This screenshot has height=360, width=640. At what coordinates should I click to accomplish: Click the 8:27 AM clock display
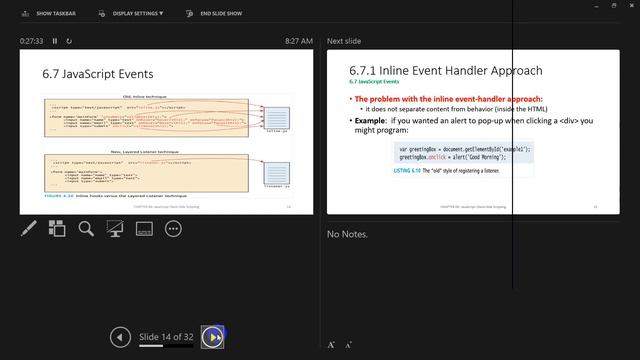pyautogui.click(x=299, y=41)
